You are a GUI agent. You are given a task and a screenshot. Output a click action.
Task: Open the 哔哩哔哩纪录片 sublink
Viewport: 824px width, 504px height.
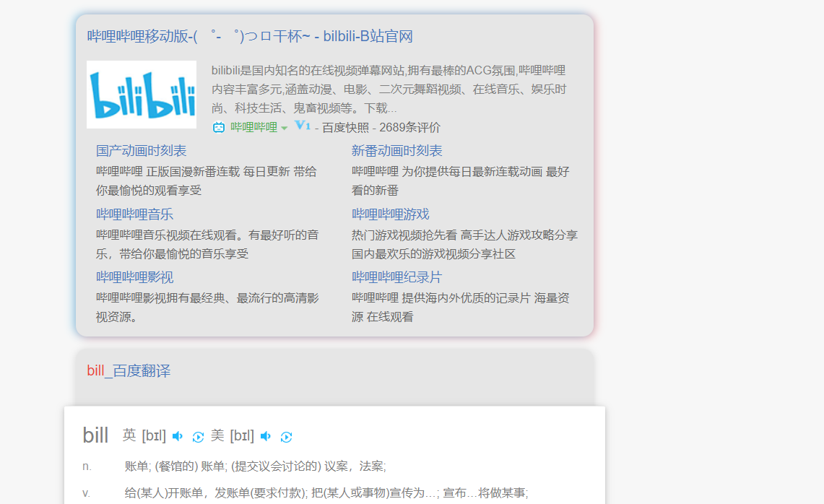[396, 277]
